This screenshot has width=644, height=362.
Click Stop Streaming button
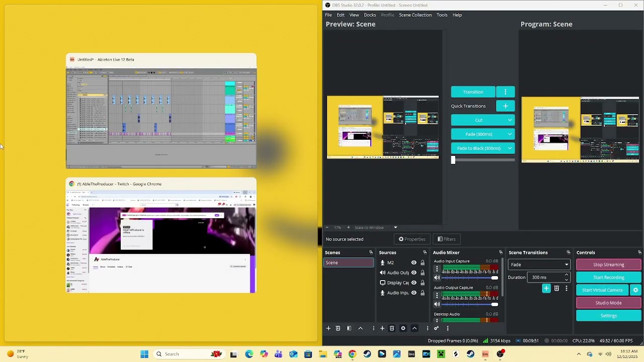point(609,265)
